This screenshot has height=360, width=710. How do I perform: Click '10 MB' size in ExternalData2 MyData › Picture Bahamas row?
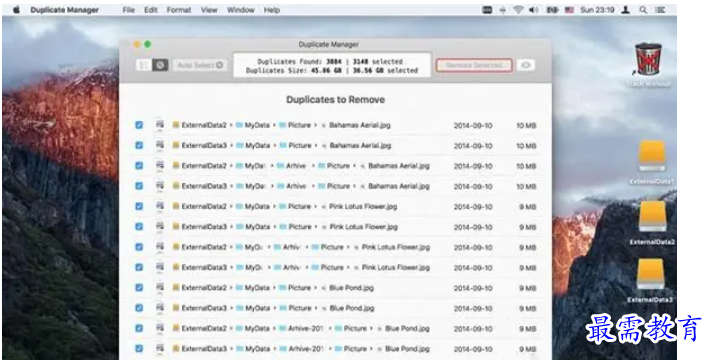526,125
